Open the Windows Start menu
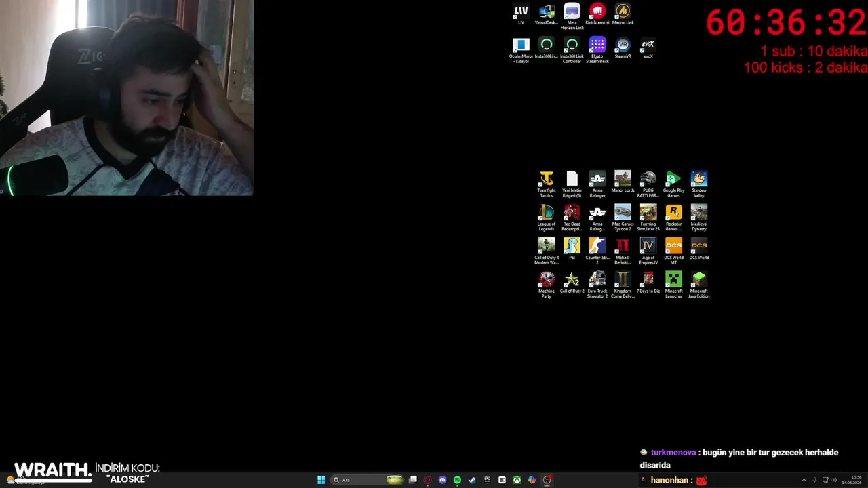Screen dimensions: 868x488 pyautogui.click(x=321, y=480)
